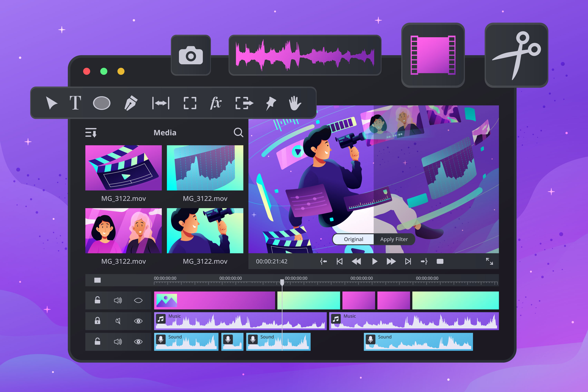The image size is (588, 392).
Task: Unmute the Music track speaker
Action: point(118,321)
